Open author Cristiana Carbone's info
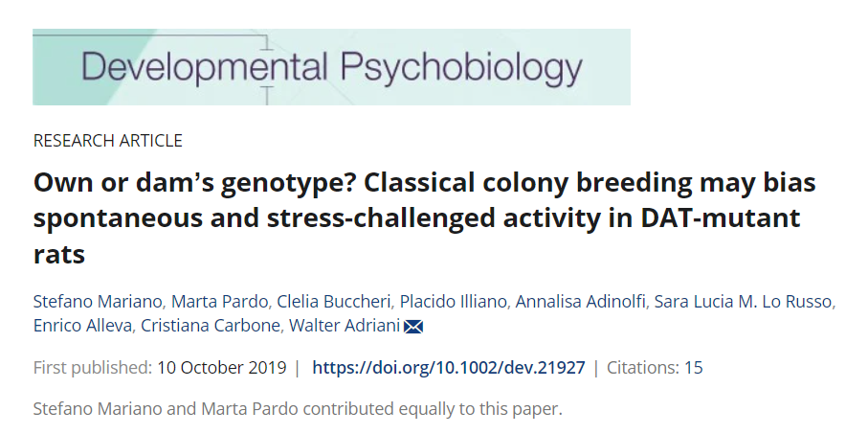868x434 pixels. point(211,326)
